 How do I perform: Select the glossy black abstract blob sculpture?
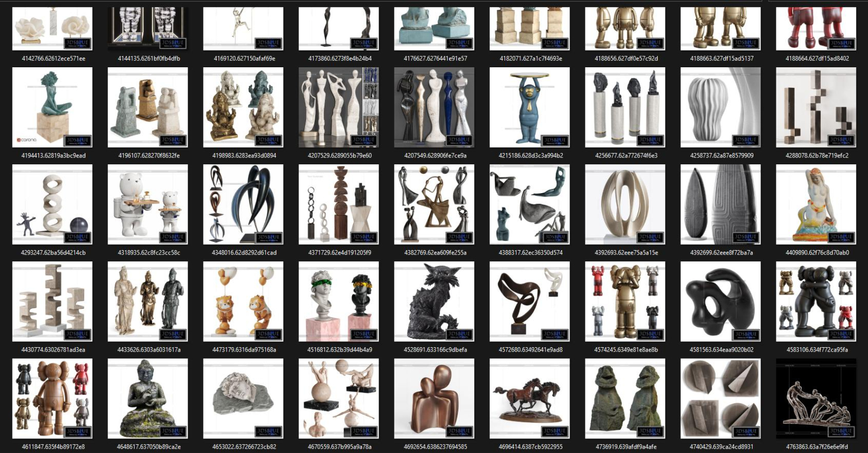720,302
